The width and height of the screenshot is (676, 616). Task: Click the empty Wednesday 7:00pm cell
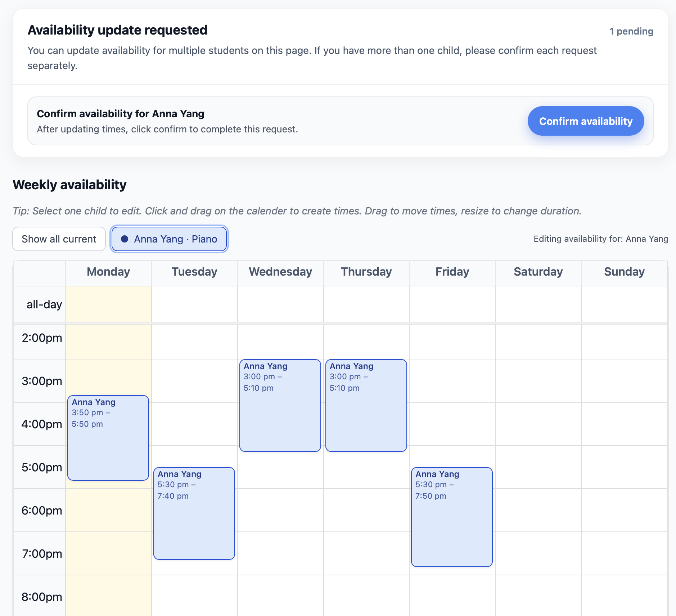tap(280, 554)
